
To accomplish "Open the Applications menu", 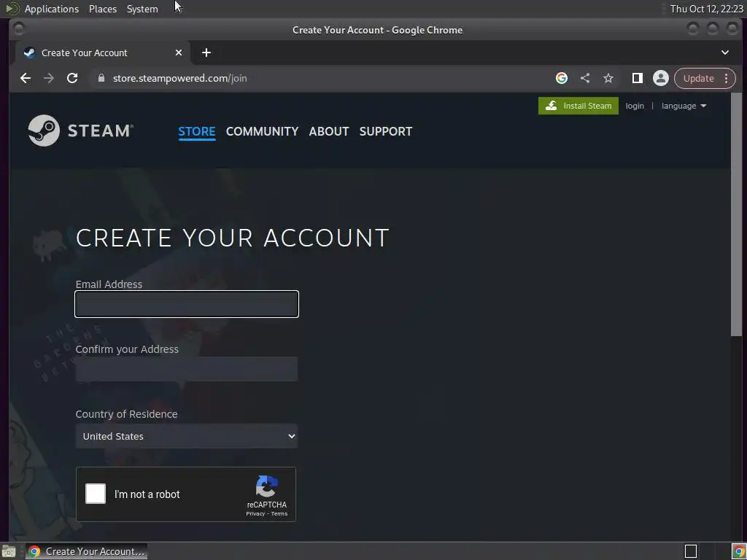I will coord(52,9).
